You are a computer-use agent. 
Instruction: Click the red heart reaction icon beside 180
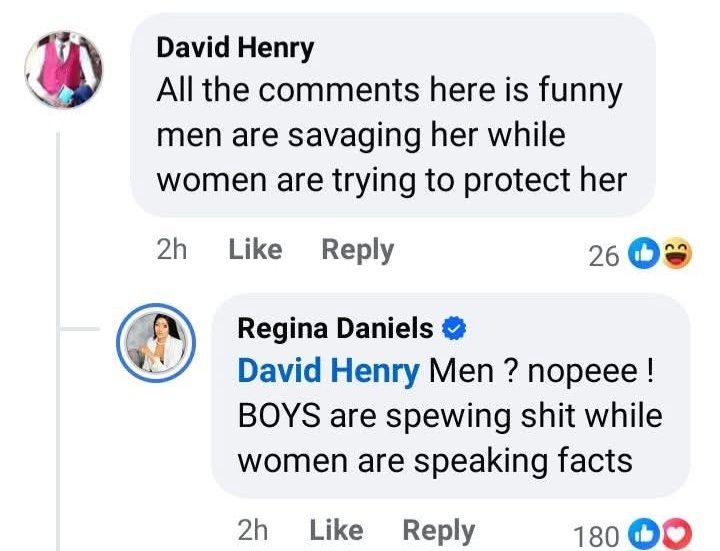(x=677, y=536)
